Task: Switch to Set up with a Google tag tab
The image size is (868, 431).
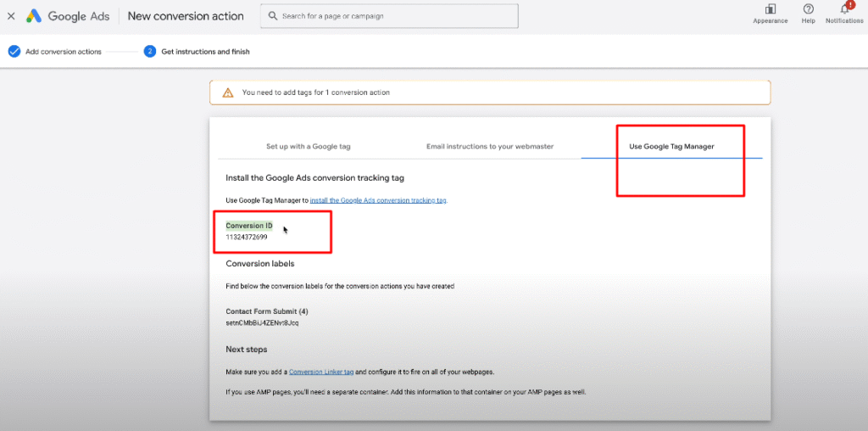Action: [x=309, y=147]
